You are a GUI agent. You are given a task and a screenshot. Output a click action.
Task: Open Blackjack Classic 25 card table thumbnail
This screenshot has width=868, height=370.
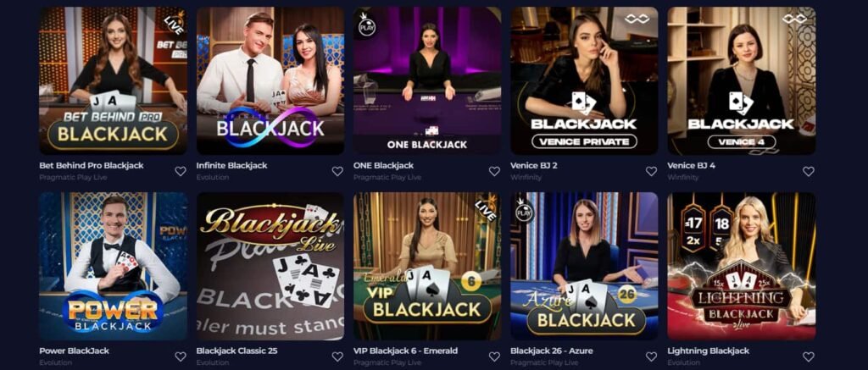point(270,266)
